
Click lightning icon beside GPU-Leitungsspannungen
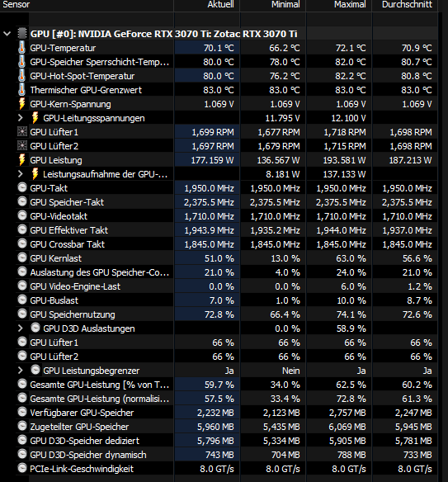click(x=35, y=118)
